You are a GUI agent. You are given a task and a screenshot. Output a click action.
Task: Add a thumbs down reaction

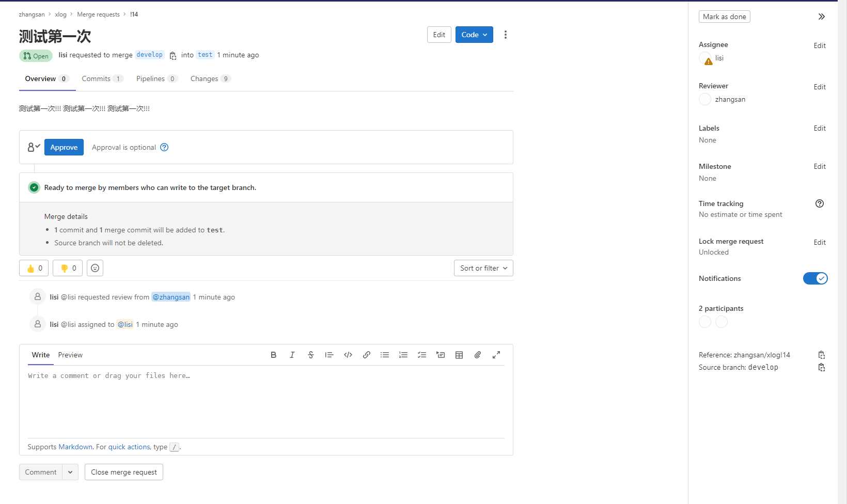[67, 268]
